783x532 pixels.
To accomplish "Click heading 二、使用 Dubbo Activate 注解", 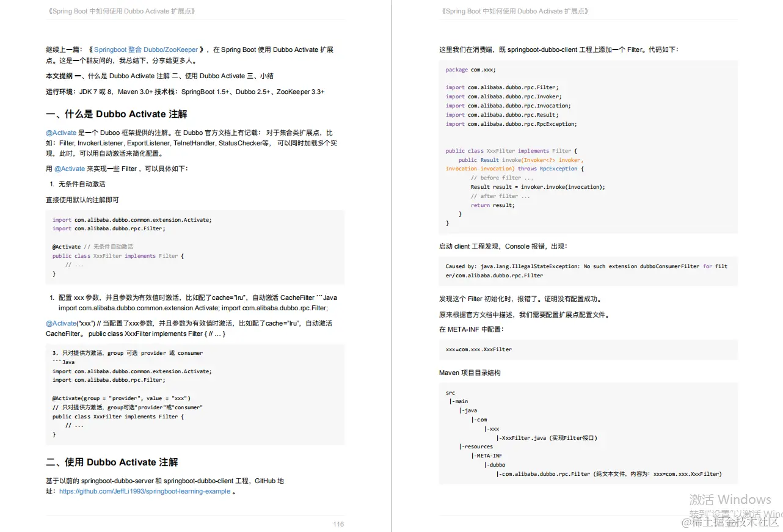I will point(112,462).
